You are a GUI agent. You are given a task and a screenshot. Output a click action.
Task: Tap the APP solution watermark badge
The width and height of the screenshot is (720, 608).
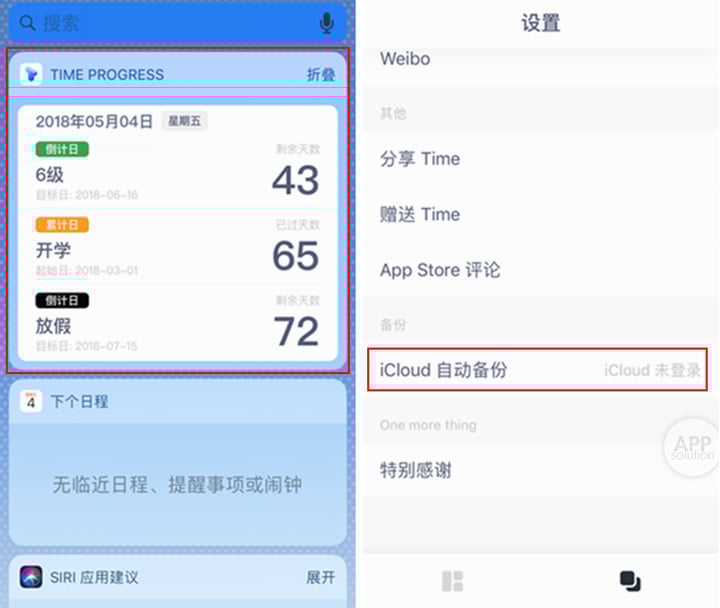coord(692,447)
